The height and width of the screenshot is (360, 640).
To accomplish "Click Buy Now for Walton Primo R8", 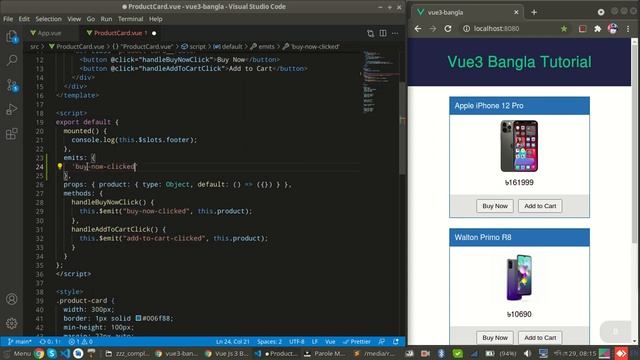I will [x=495, y=338].
